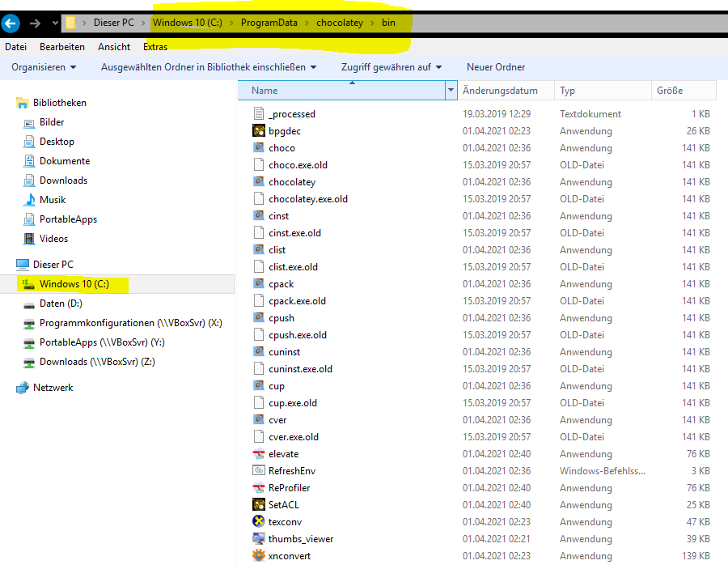The height and width of the screenshot is (569, 728).
Task: Select the _processed text file icon
Action: point(259,113)
